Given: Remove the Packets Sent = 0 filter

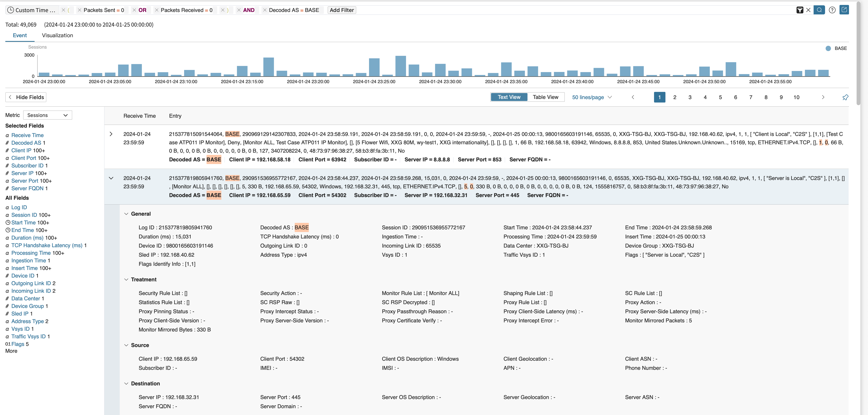Looking at the screenshot, I should click(79, 10).
